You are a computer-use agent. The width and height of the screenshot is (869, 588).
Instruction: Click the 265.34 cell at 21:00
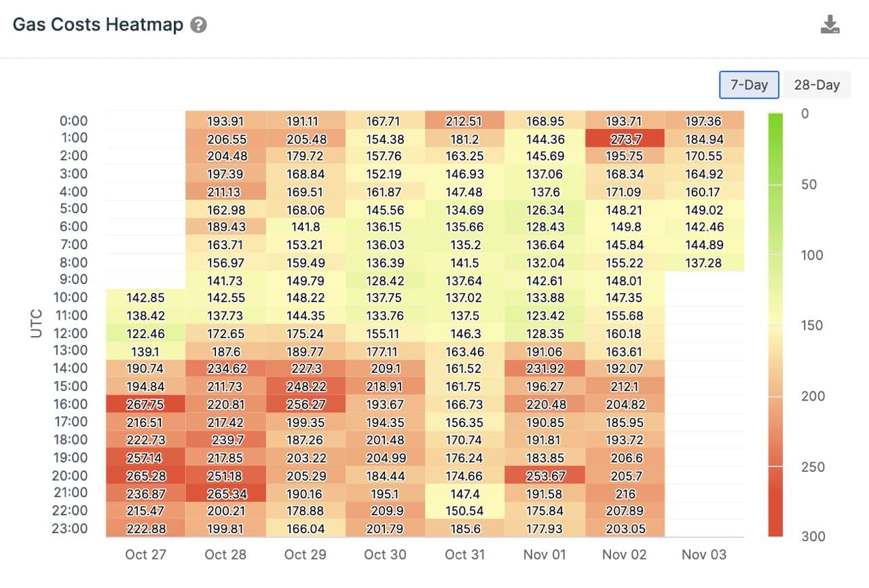click(x=225, y=493)
